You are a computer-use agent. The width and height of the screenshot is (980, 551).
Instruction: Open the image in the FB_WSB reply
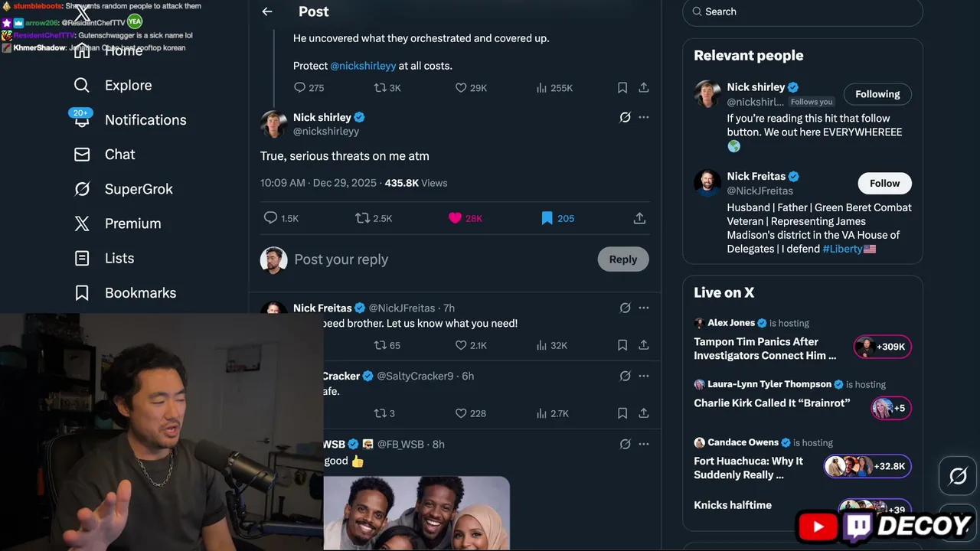pyautogui.click(x=416, y=512)
